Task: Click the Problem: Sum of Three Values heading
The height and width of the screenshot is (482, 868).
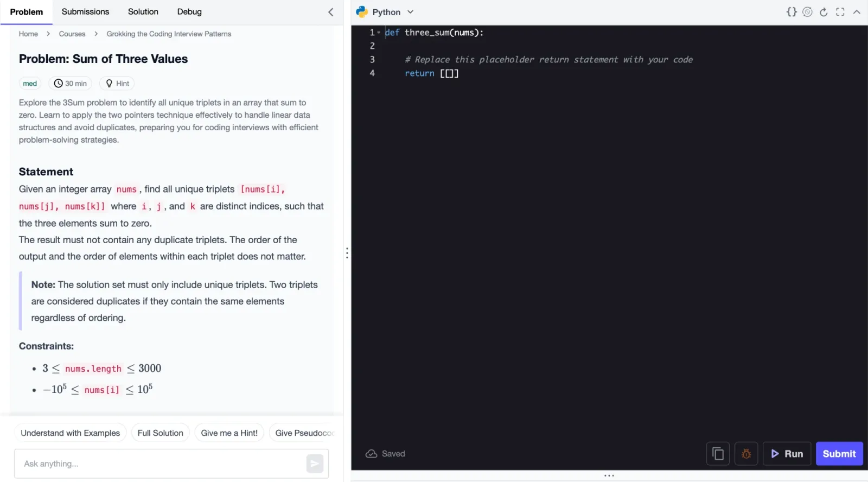Action: (104, 59)
